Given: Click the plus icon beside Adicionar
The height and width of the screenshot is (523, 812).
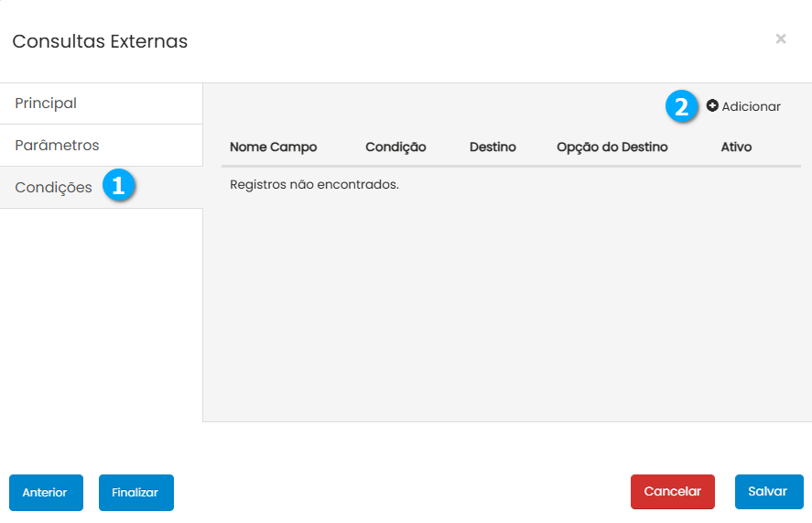Looking at the screenshot, I should [x=712, y=106].
